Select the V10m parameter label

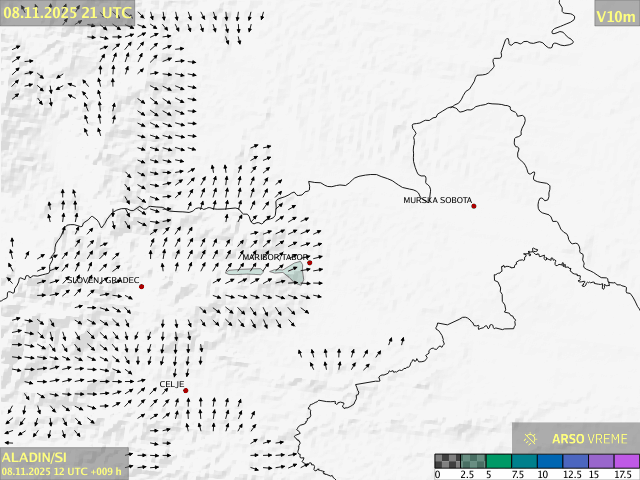[x=615, y=16]
